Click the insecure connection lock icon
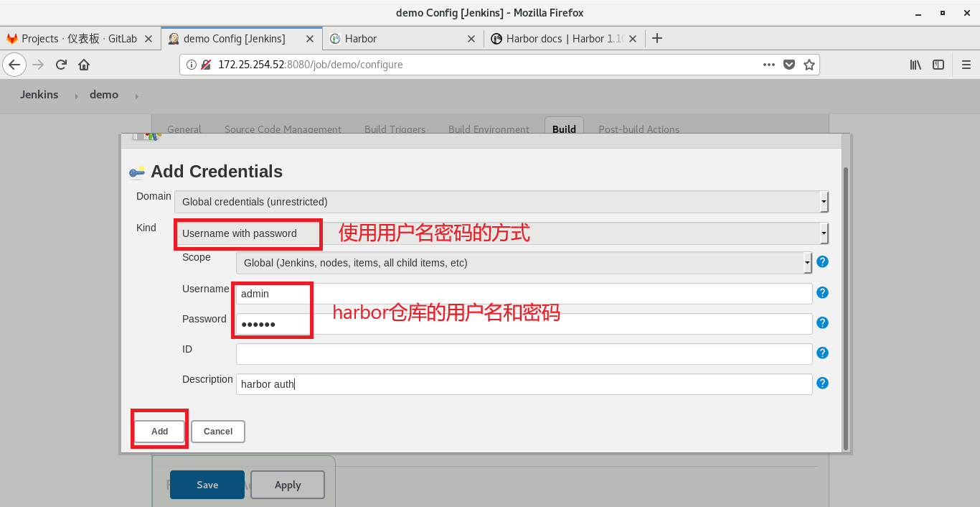The height and width of the screenshot is (507, 980). click(206, 65)
